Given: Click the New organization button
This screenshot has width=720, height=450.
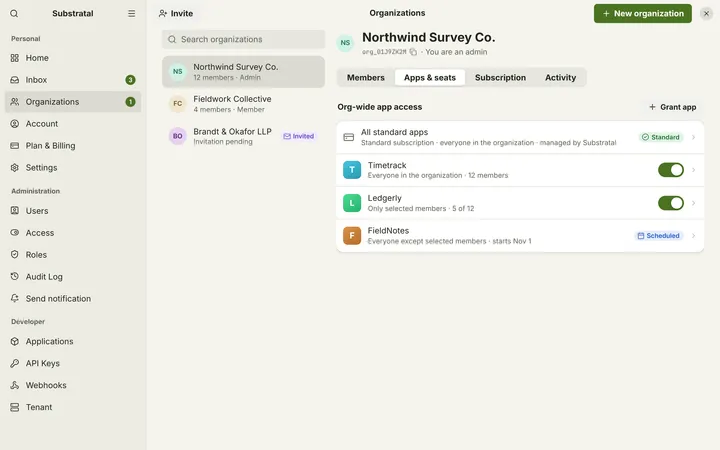Looking at the screenshot, I should 642,14.
